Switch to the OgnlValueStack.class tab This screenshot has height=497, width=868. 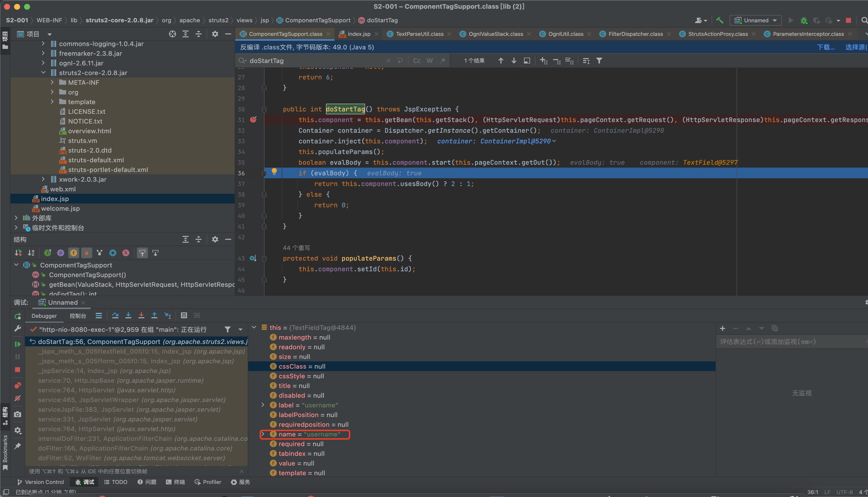click(495, 34)
